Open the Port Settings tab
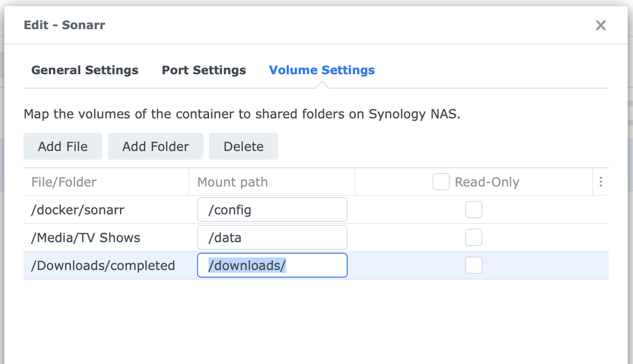Image resolution: width=633 pixels, height=364 pixels. coord(203,70)
